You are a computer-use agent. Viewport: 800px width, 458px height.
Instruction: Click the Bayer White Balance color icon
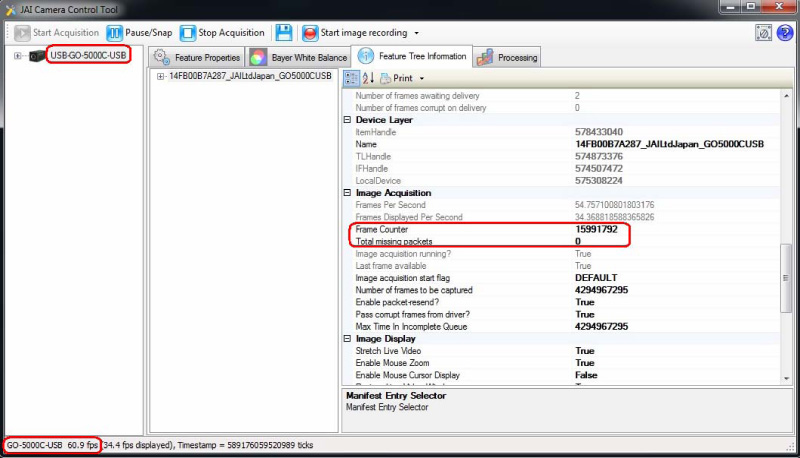pos(258,57)
